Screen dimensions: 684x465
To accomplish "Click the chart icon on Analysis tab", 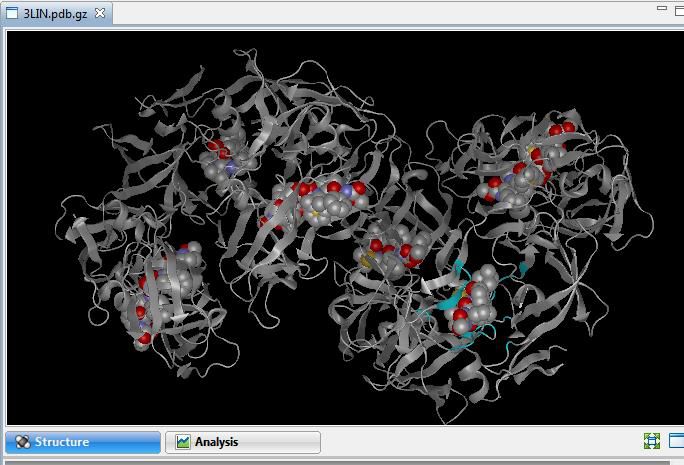I will pyautogui.click(x=183, y=442).
